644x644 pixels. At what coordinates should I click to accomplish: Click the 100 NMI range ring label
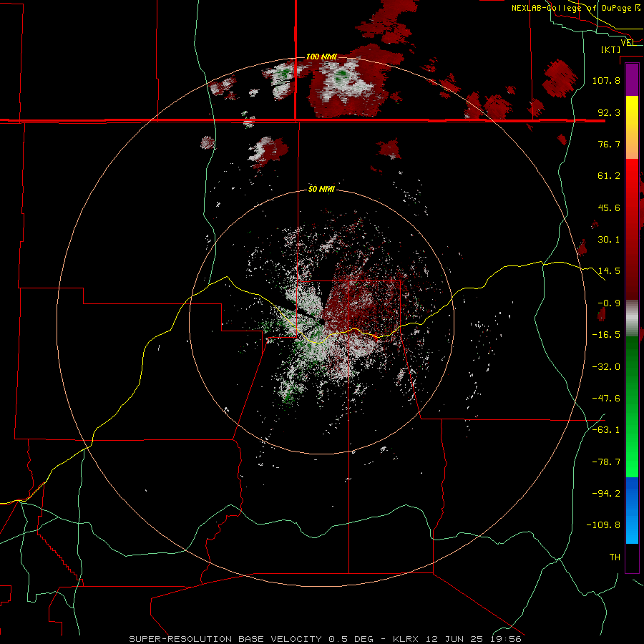tap(321, 57)
